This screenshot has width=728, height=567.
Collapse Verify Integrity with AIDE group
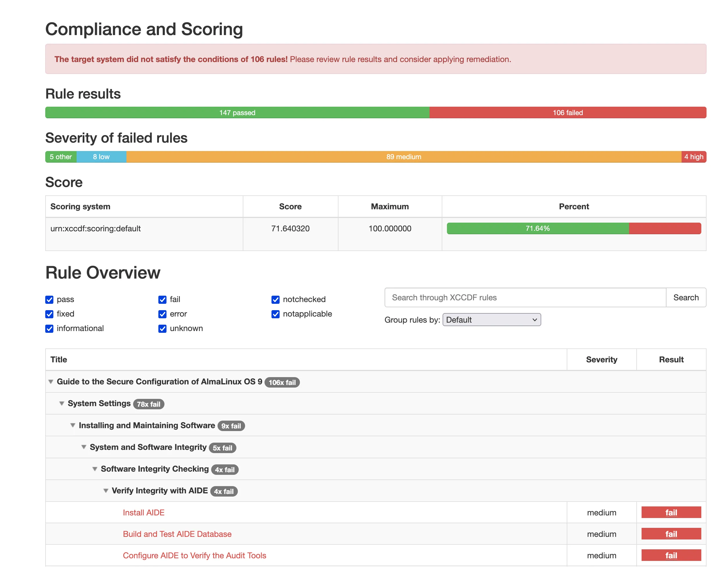(x=106, y=491)
